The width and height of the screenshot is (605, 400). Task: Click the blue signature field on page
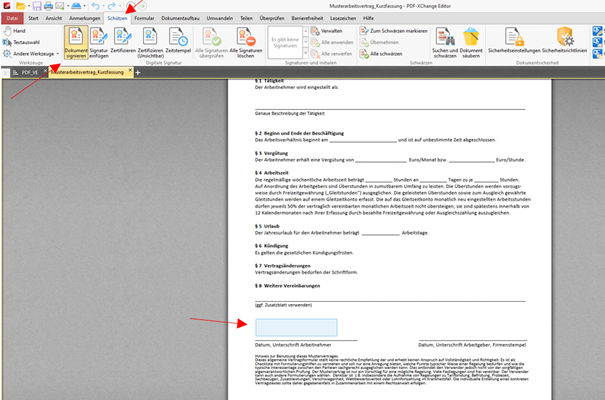pyautogui.click(x=296, y=327)
